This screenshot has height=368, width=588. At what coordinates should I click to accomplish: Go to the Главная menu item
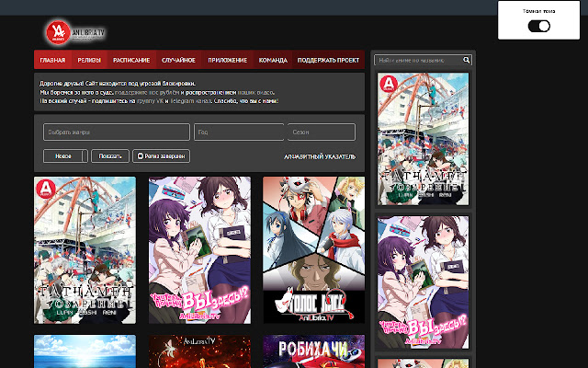pyautogui.click(x=52, y=60)
